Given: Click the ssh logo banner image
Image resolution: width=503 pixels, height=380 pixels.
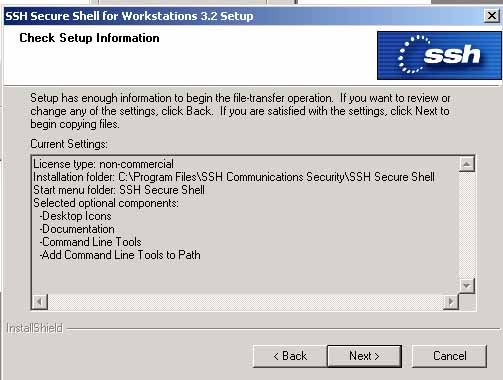Looking at the screenshot, I should click(x=439, y=55).
